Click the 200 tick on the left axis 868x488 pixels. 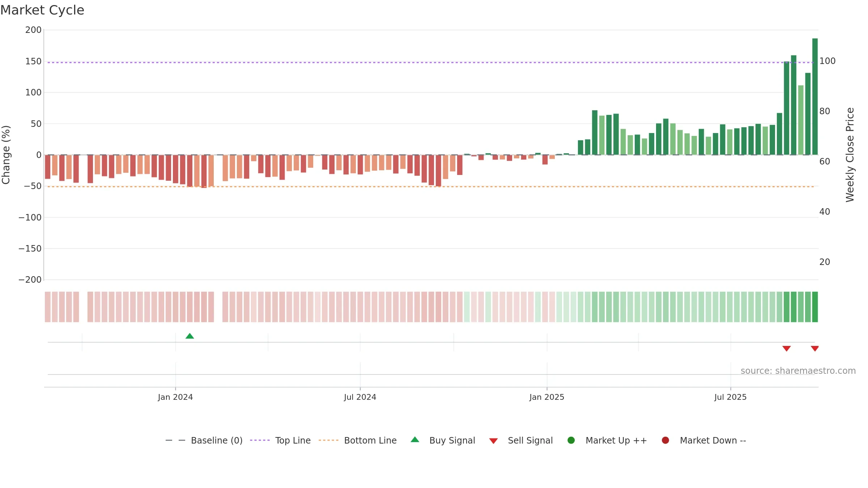33,30
